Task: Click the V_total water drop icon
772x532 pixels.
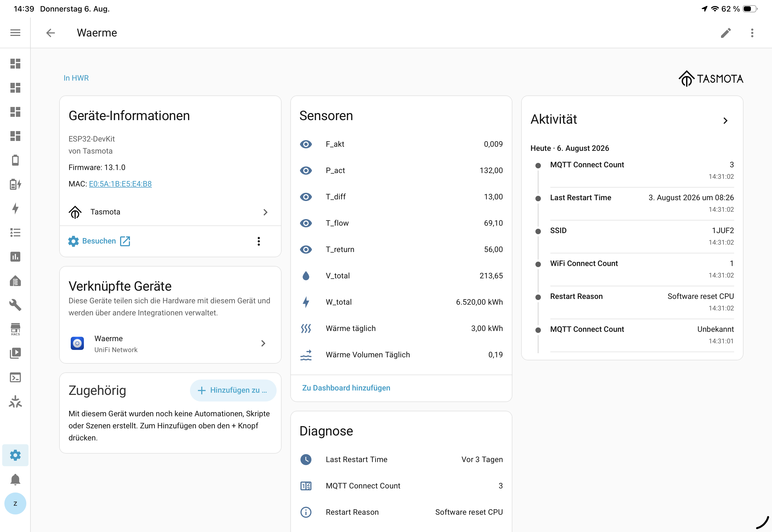Action: click(x=305, y=276)
